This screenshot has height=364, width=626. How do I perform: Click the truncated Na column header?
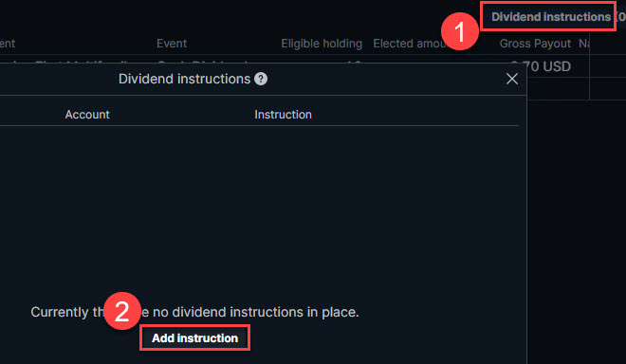pyautogui.click(x=584, y=43)
